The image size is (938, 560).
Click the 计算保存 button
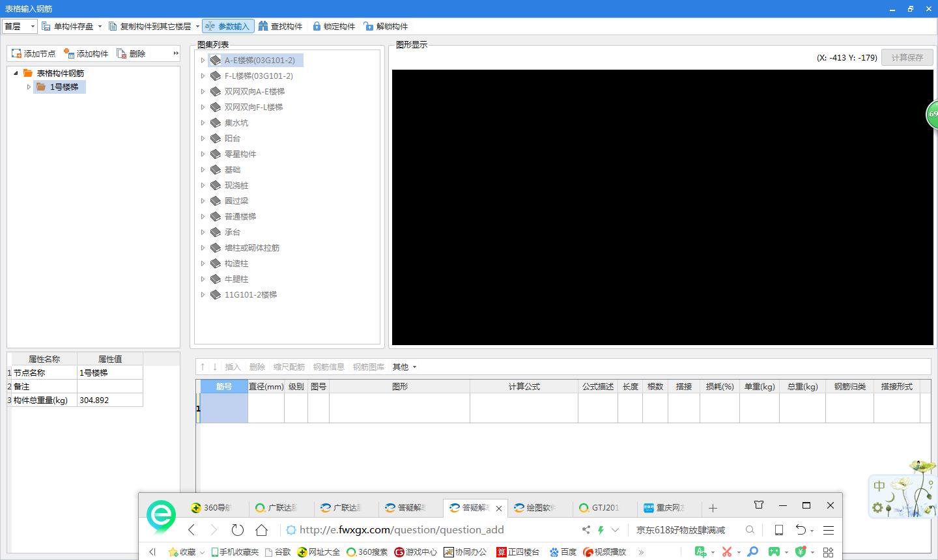click(907, 57)
